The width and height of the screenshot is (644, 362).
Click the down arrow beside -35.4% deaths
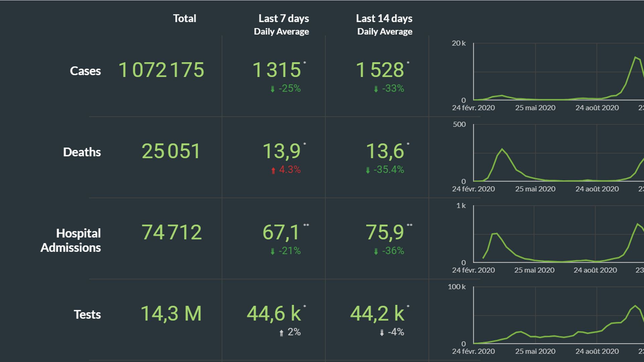coord(368,170)
